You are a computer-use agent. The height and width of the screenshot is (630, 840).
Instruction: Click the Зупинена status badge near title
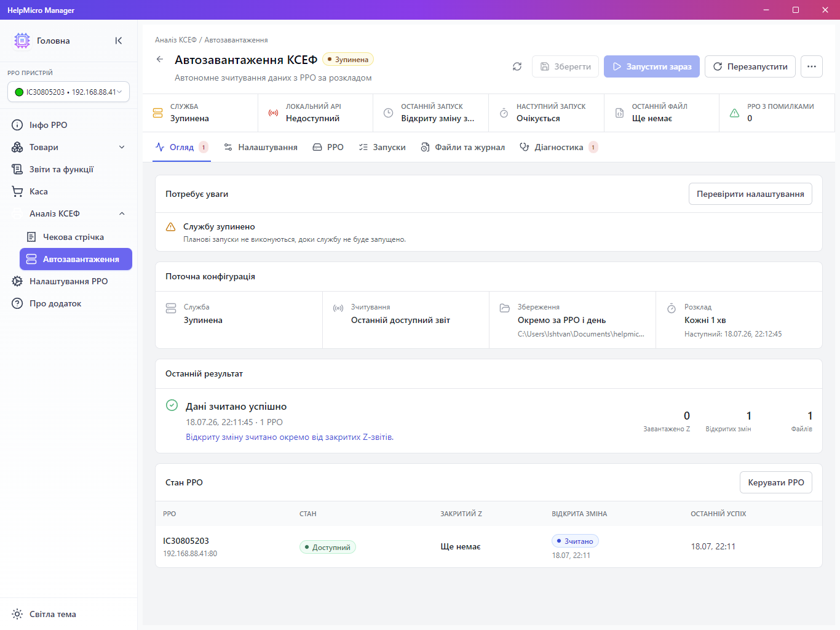348,60
